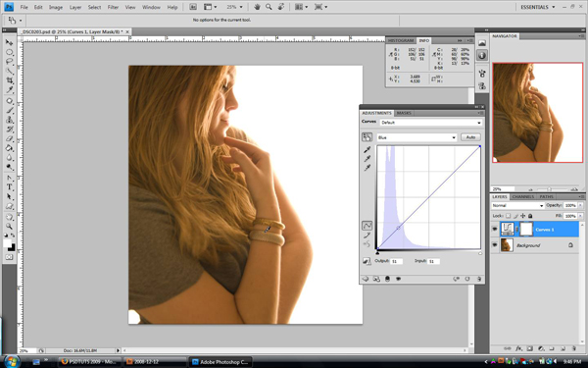Open the Image menu
588x368 pixels.
pos(56,7)
